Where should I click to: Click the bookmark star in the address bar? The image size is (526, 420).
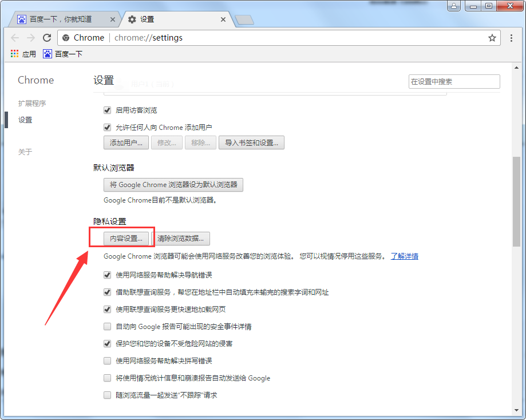[492, 38]
